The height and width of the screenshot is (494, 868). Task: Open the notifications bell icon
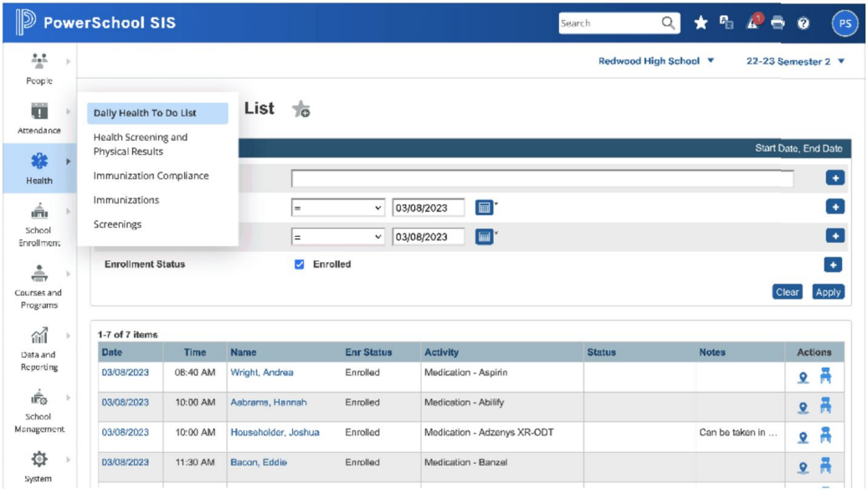[x=752, y=23]
